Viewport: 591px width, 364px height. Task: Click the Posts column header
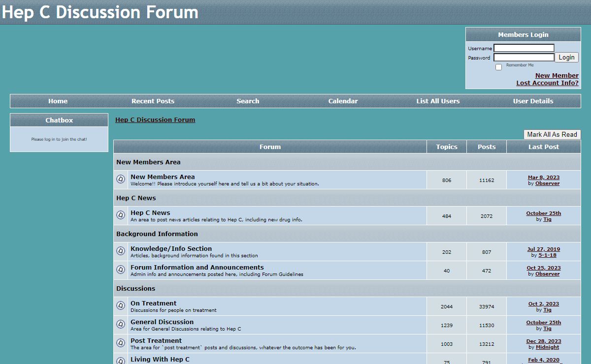coord(487,147)
